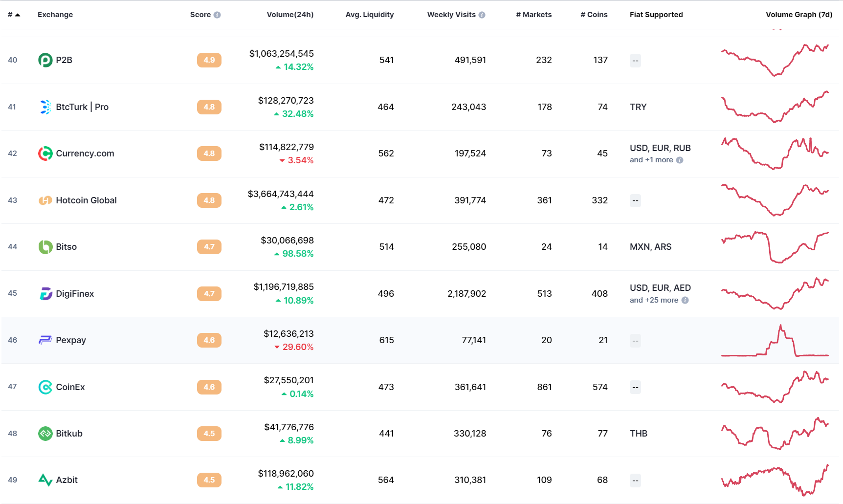This screenshot has width=843, height=504.
Task: Click Pexpay's 7d volume graph
Action: coord(775,340)
